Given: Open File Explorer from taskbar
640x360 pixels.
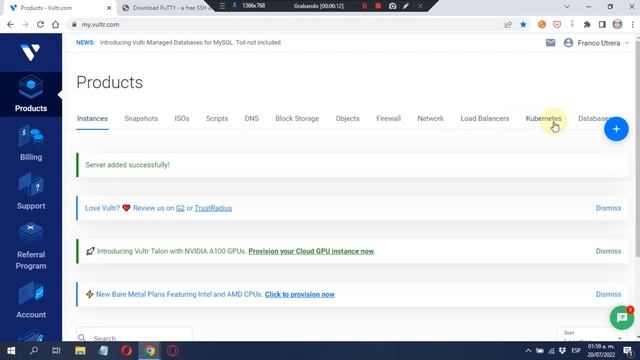Looking at the screenshot, I should (x=80, y=351).
